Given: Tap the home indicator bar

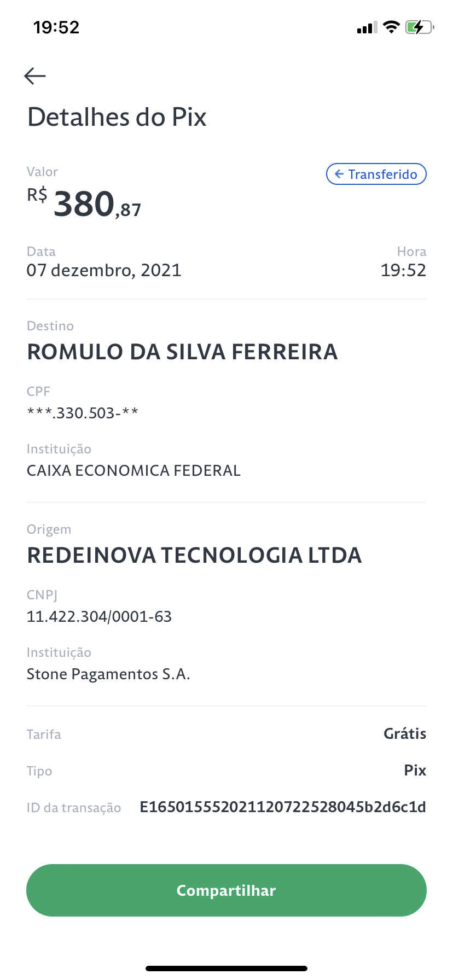Looking at the screenshot, I should coord(226,969).
